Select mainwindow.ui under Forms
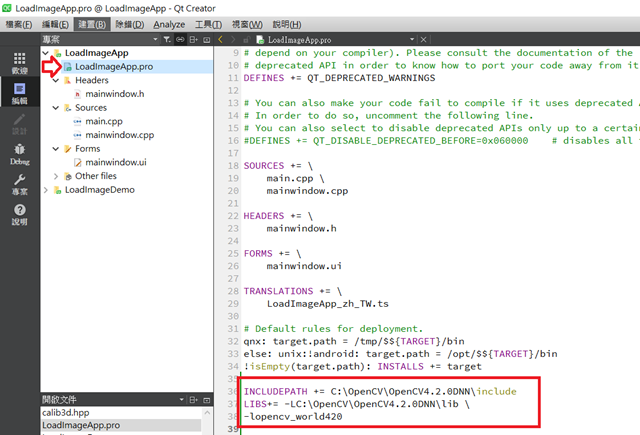 (116, 162)
